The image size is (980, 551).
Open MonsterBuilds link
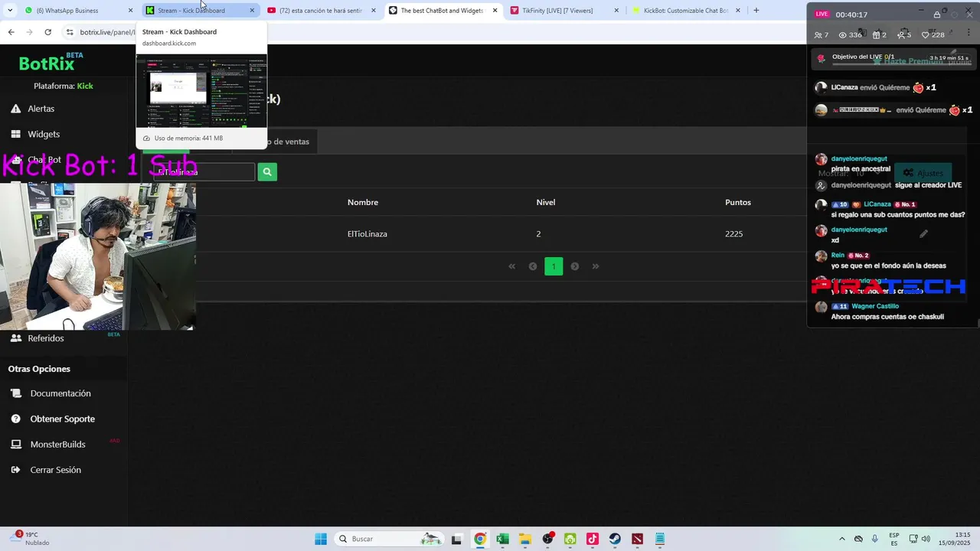[58, 445]
